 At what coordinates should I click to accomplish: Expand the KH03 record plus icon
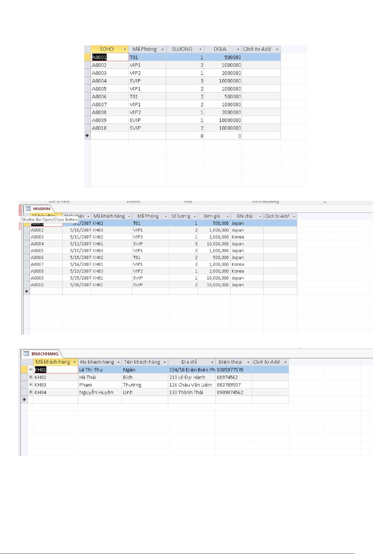[31, 385]
